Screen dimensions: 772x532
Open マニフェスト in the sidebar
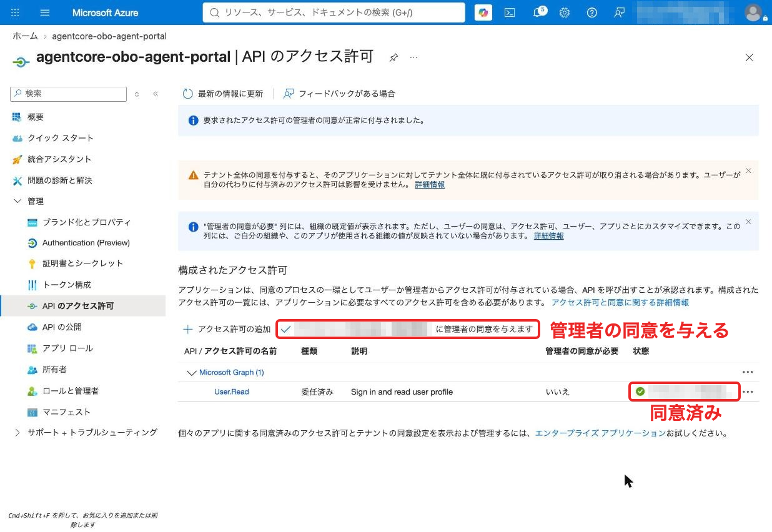(x=66, y=412)
